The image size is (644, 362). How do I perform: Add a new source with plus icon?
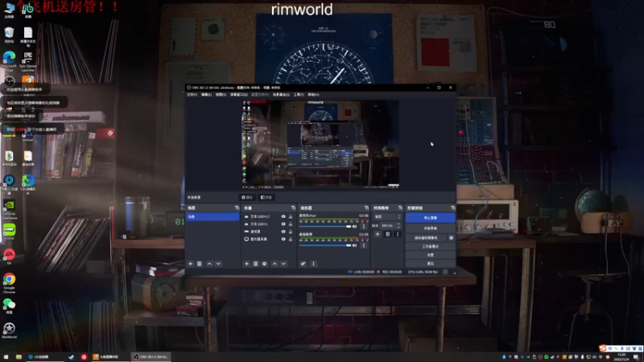246,264
